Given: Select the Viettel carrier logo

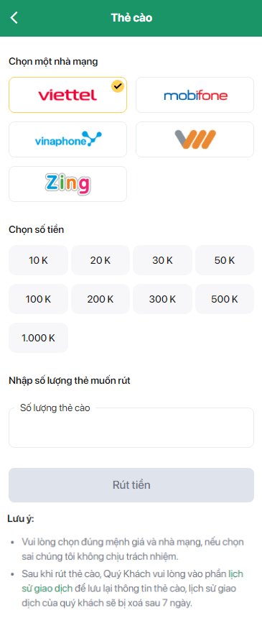Looking at the screenshot, I should click(67, 95).
